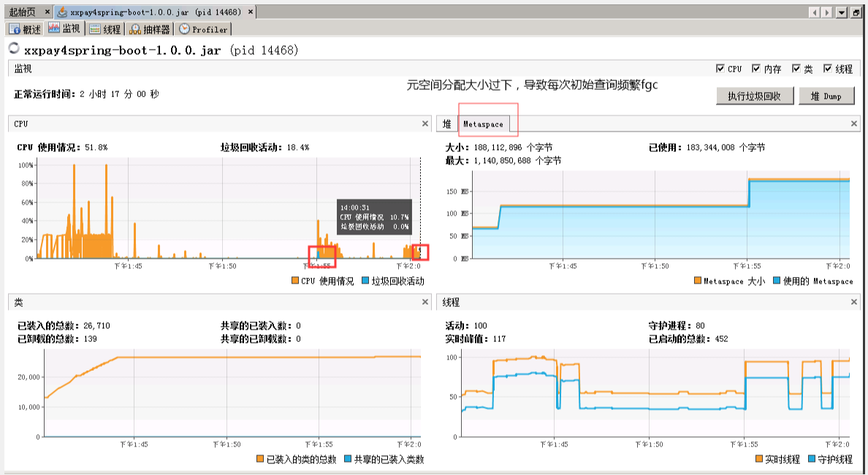Image resolution: width=868 pixels, height=475 pixels.
Task: Select the 堆 heap tab in memory panel
Action: point(447,124)
